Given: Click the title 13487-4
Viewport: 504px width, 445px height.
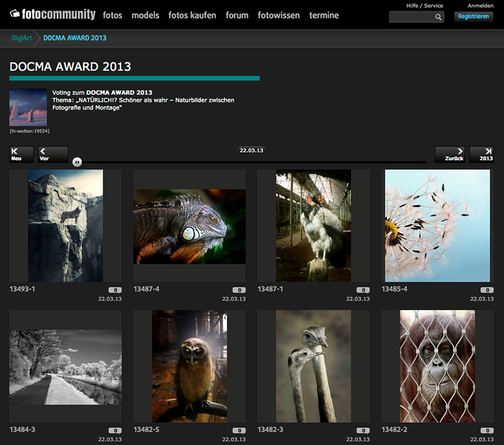Looking at the screenshot, I should (x=146, y=289).
